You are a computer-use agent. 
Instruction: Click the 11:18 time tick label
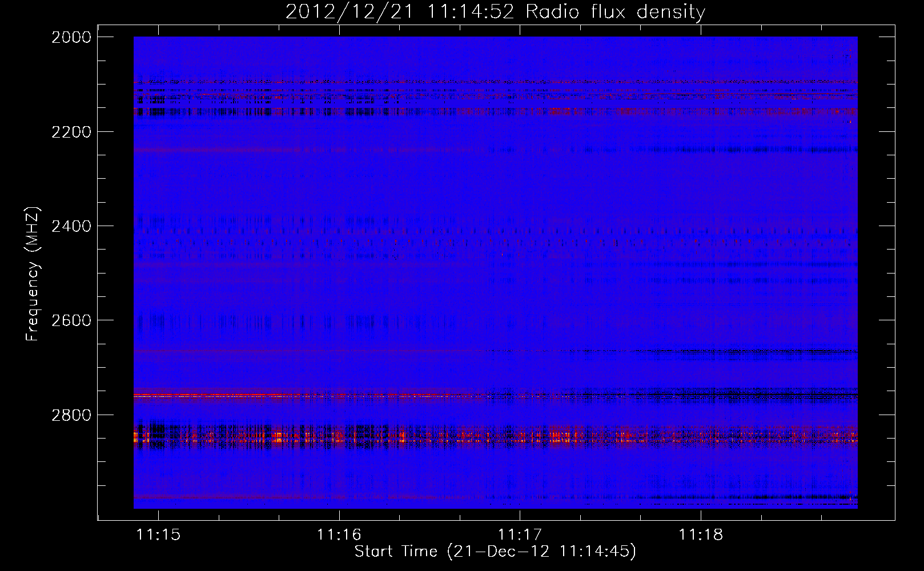click(701, 534)
